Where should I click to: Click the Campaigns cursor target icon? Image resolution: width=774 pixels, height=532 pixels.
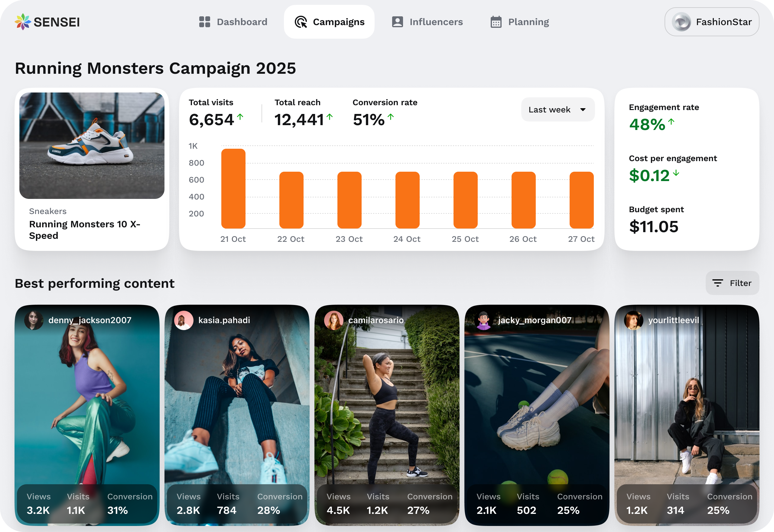pyautogui.click(x=301, y=22)
